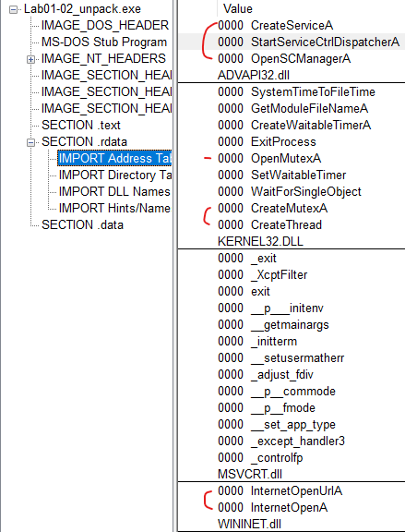Viewport: 405px width, 532px height.
Task: Select SECTION .text in tree
Action: pyautogui.click(x=81, y=126)
